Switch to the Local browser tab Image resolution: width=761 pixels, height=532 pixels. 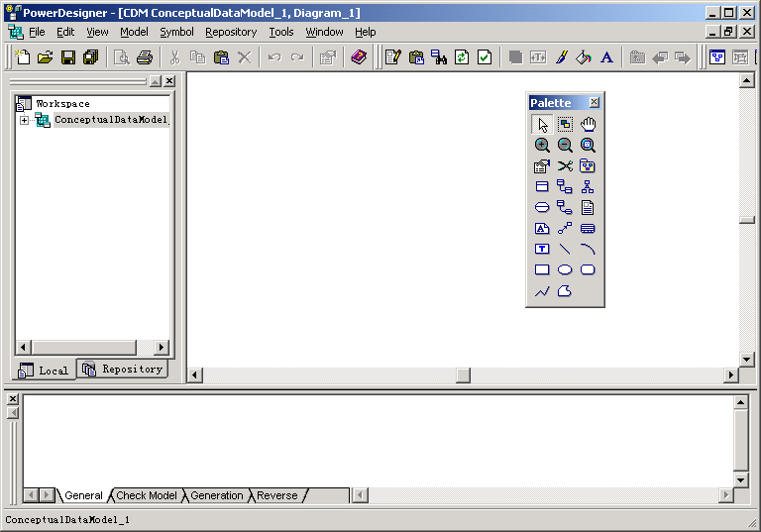point(44,371)
